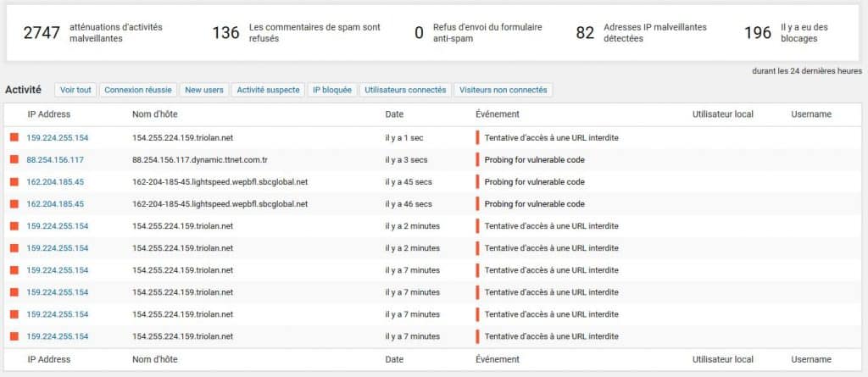Screen dimensions: 868x377
Task: Show IP bloquée entries
Action: click(x=332, y=90)
